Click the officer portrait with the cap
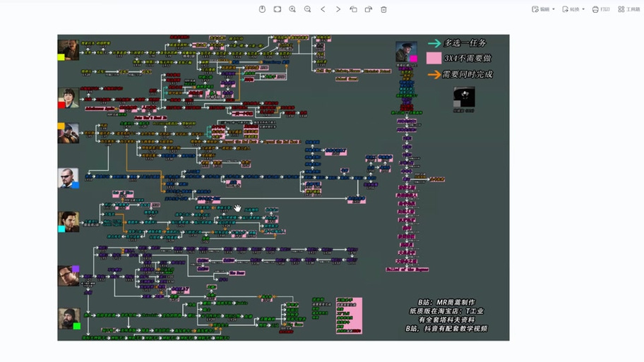644x362 pixels. pyautogui.click(x=406, y=52)
